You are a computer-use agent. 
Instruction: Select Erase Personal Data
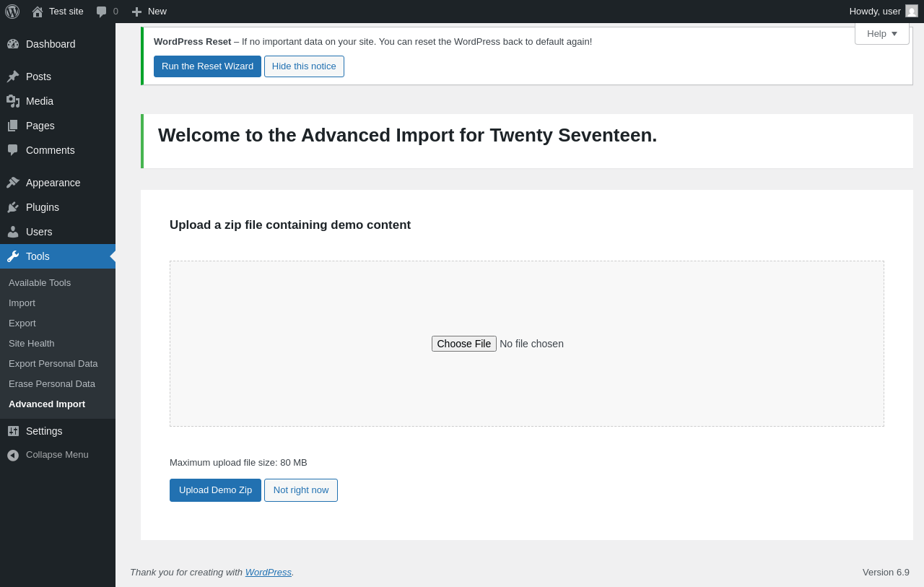point(52,384)
